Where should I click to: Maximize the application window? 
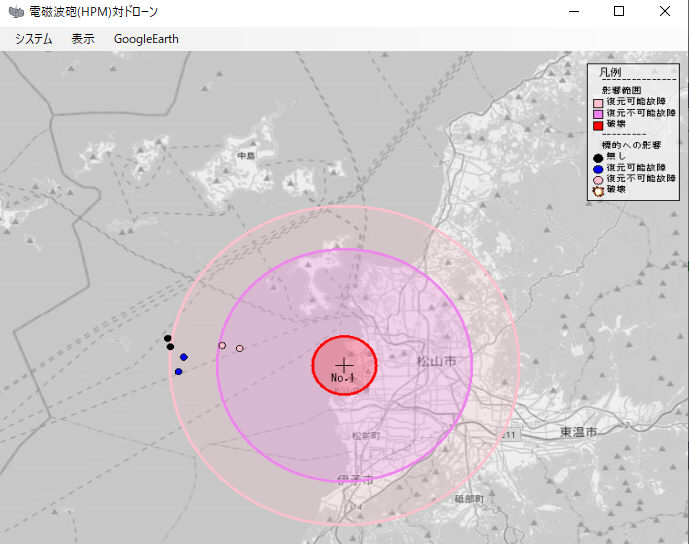[619, 12]
